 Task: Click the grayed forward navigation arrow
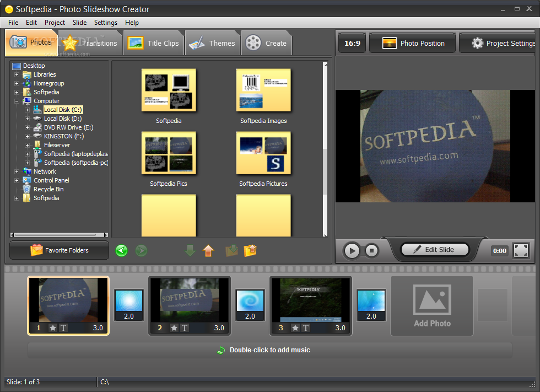[x=141, y=250]
